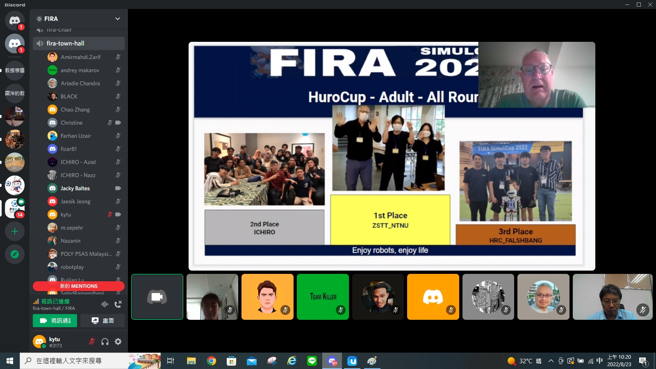Viewport: 656px width, 369px height.
Task: Open Explore Public Servers compass icon
Action: (15, 254)
